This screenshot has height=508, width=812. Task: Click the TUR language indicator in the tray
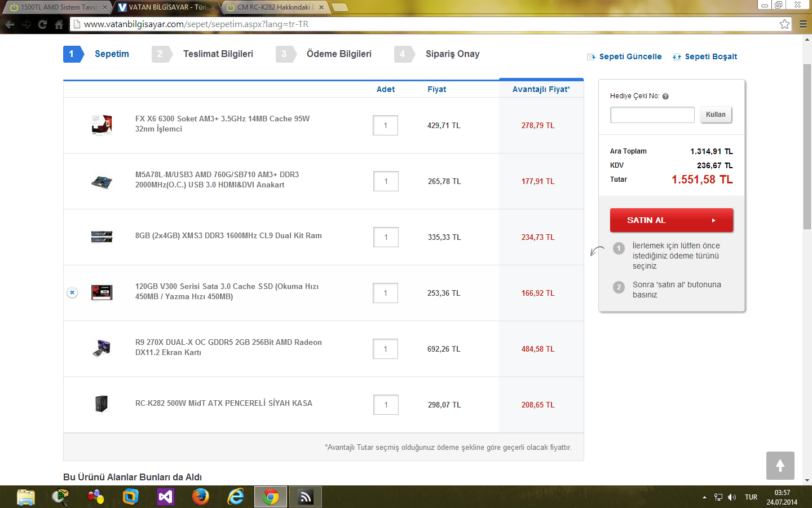(x=751, y=497)
